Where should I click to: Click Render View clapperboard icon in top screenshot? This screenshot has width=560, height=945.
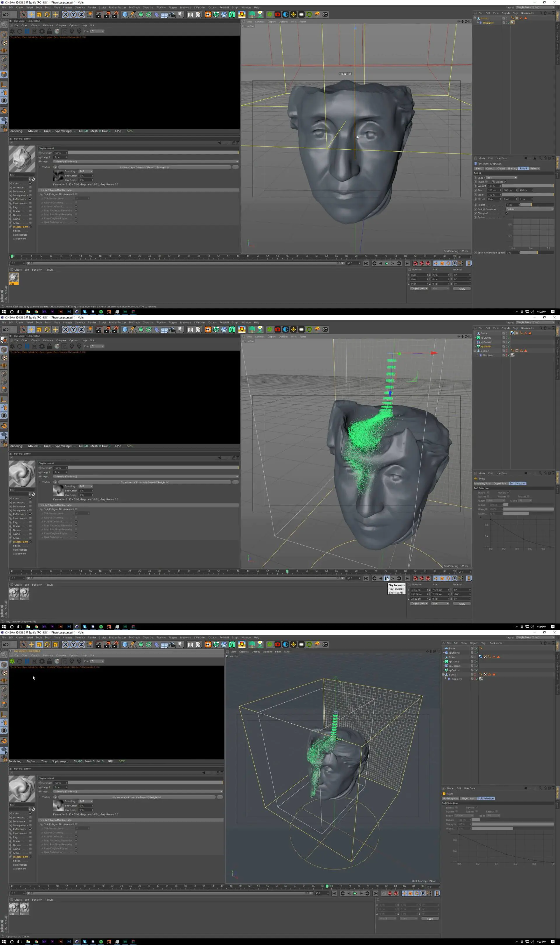click(x=99, y=14)
